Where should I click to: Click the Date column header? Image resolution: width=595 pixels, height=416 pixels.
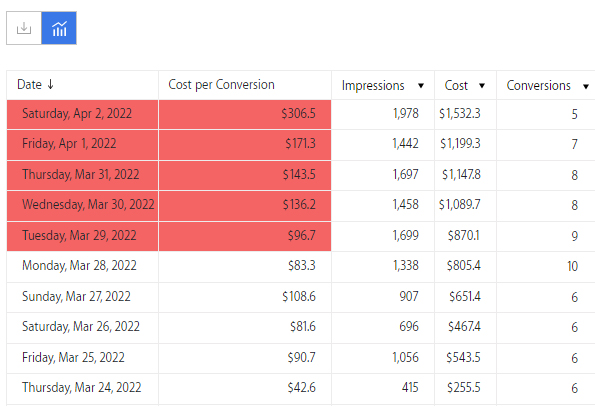coord(30,84)
